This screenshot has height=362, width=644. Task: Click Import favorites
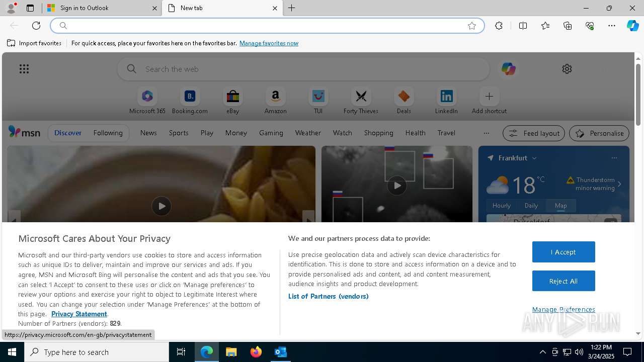34,43
